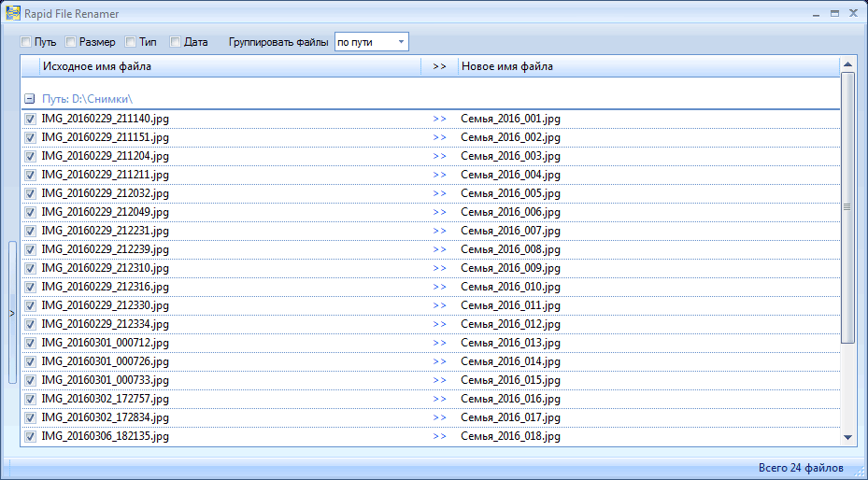Click the >> arrow for IMG_20160229_211140.jpg
The height and width of the screenshot is (480, 868).
[439, 119]
